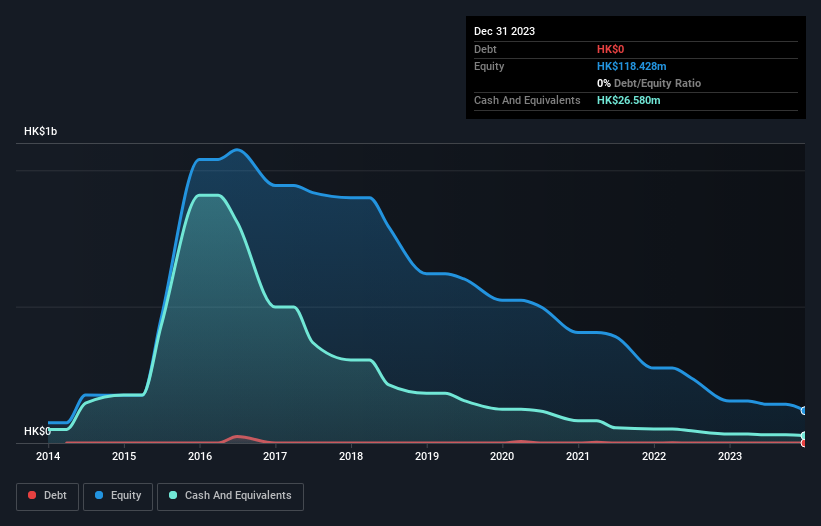Click the Dec 31 2023 tooltip date

point(504,31)
